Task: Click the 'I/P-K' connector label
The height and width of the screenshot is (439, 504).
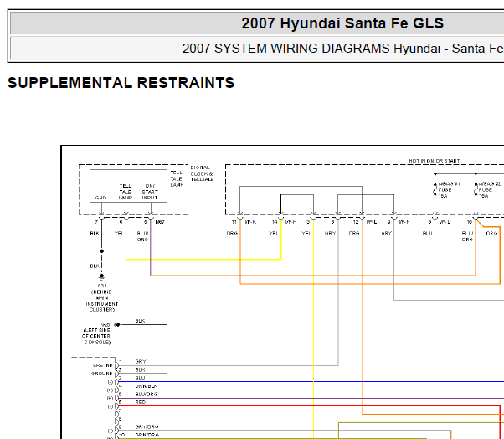Action: pyautogui.click(x=250, y=222)
